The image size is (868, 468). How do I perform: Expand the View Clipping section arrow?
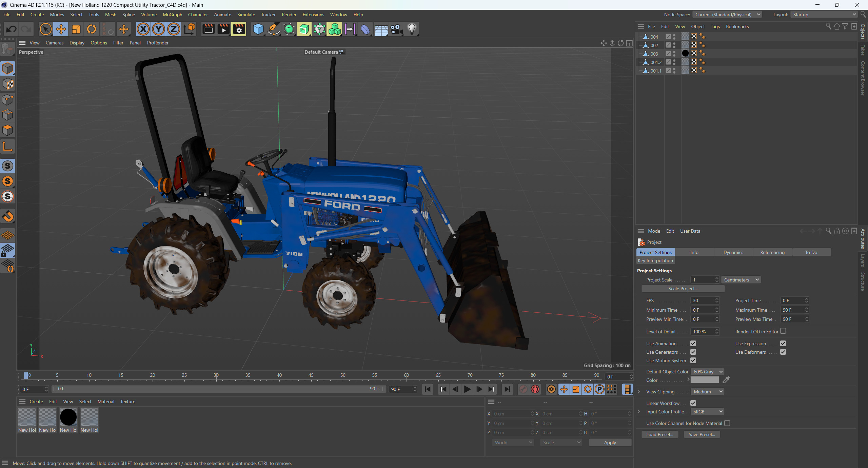pyautogui.click(x=639, y=392)
